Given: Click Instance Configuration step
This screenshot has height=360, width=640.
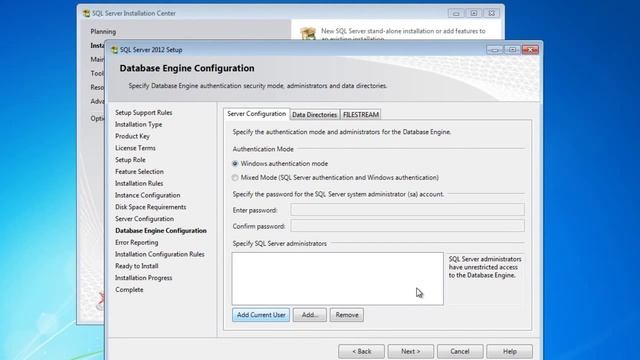Looking at the screenshot, I should [x=147, y=196].
